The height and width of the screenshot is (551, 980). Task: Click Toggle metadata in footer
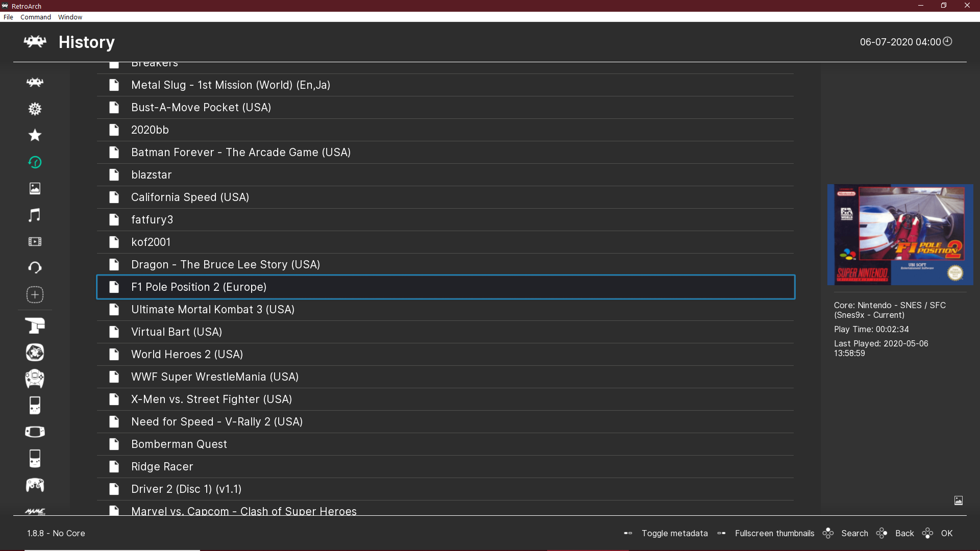(x=674, y=533)
